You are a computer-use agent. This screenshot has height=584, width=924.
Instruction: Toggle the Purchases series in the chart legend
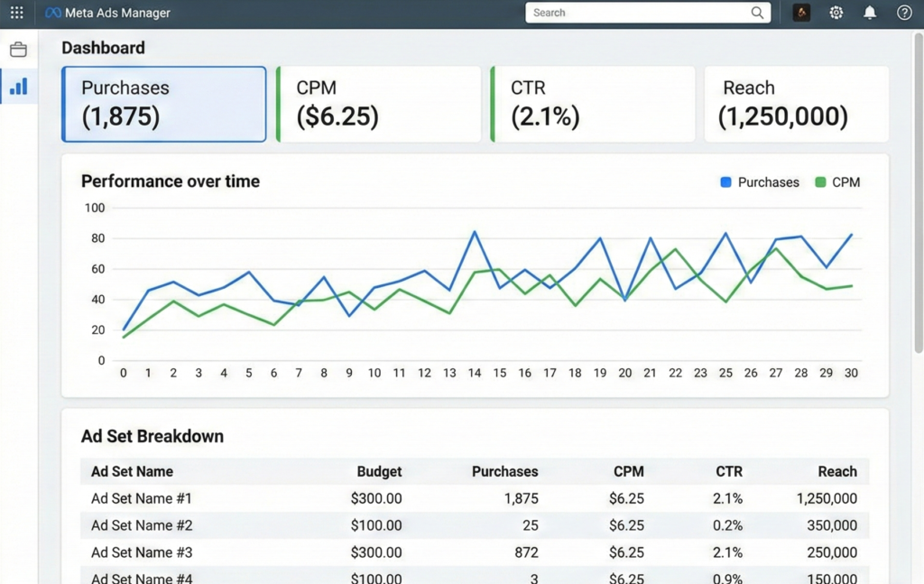coord(759,182)
